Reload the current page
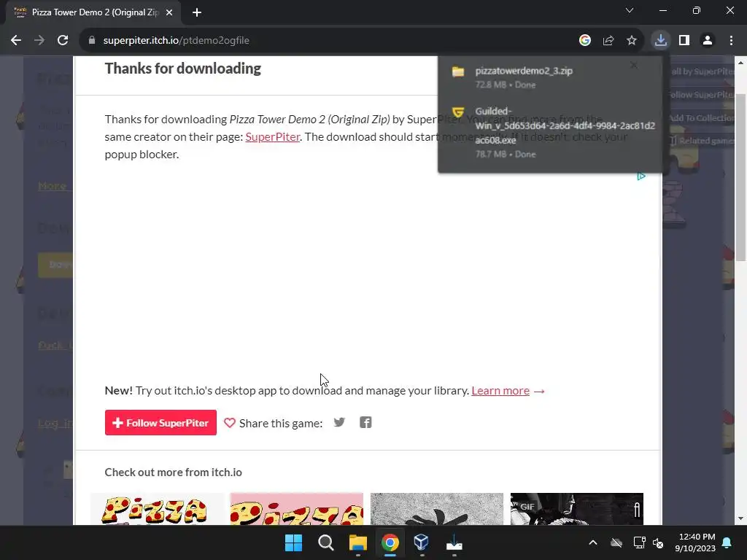 click(63, 41)
